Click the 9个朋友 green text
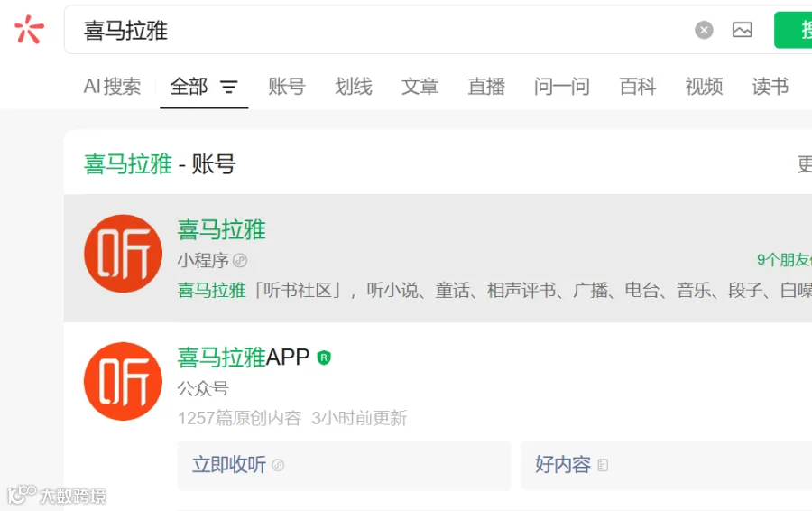Viewport: 812px width, 511px height. pyautogui.click(x=784, y=259)
